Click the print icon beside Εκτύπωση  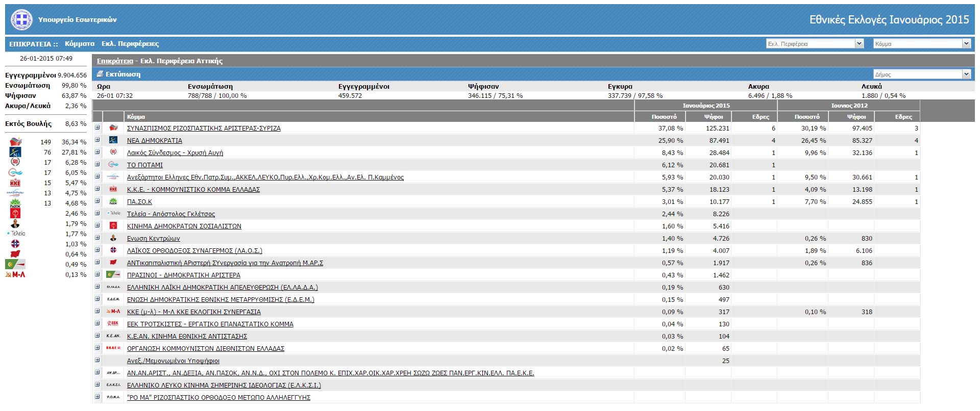100,74
